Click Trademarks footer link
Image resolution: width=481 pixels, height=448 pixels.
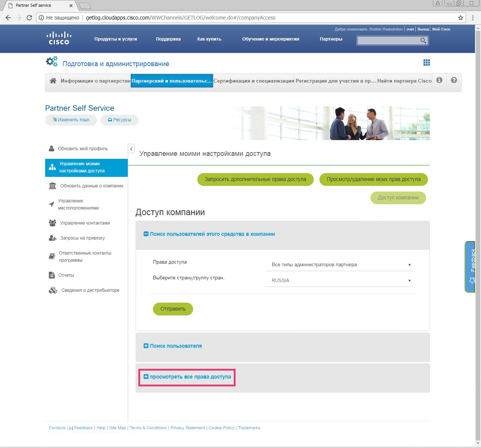pyautogui.click(x=249, y=428)
